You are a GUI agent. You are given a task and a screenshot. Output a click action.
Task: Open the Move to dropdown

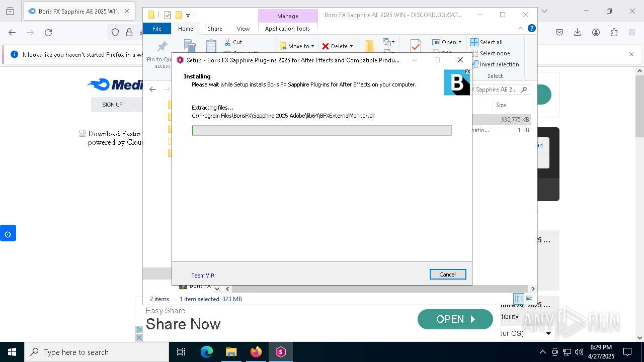[297, 46]
